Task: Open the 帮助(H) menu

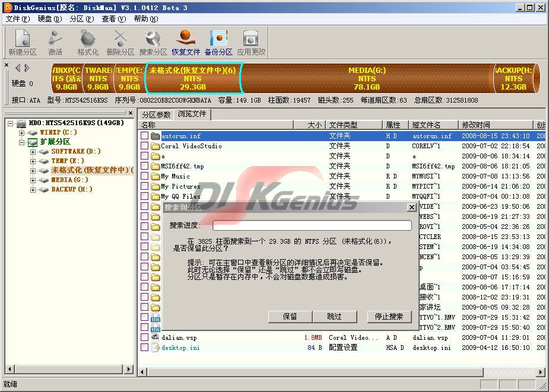Action: pos(145,19)
